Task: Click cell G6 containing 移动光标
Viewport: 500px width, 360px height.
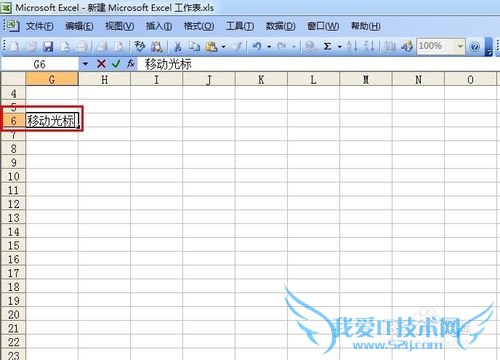Action: [x=52, y=120]
